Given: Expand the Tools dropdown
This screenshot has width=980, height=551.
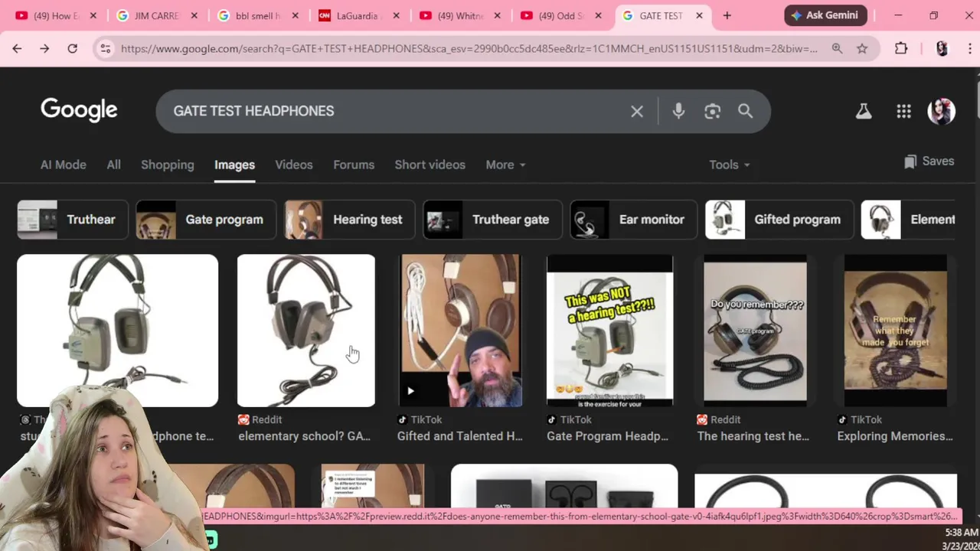Looking at the screenshot, I should tap(729, 165).
